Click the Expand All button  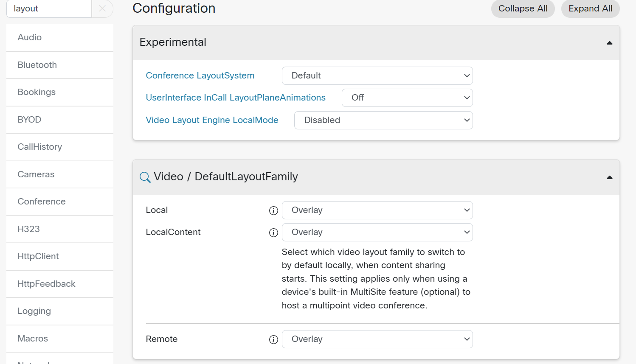click(590, 8)
